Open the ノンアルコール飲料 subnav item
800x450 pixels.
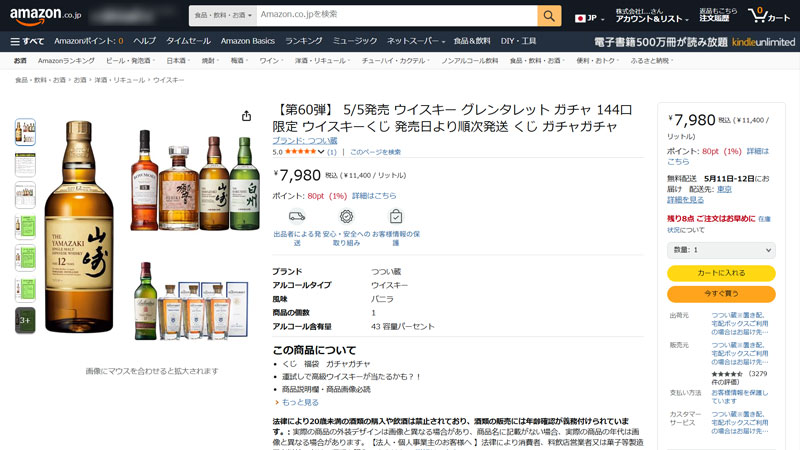click(470, 61)
